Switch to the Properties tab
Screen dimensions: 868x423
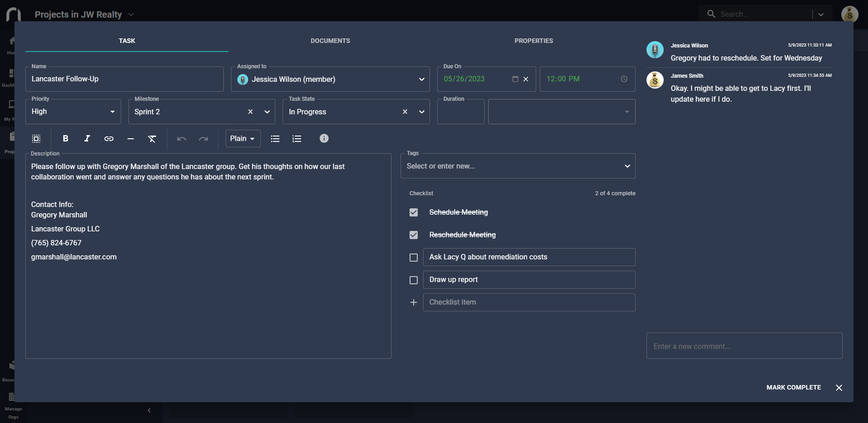click(534, 41)
